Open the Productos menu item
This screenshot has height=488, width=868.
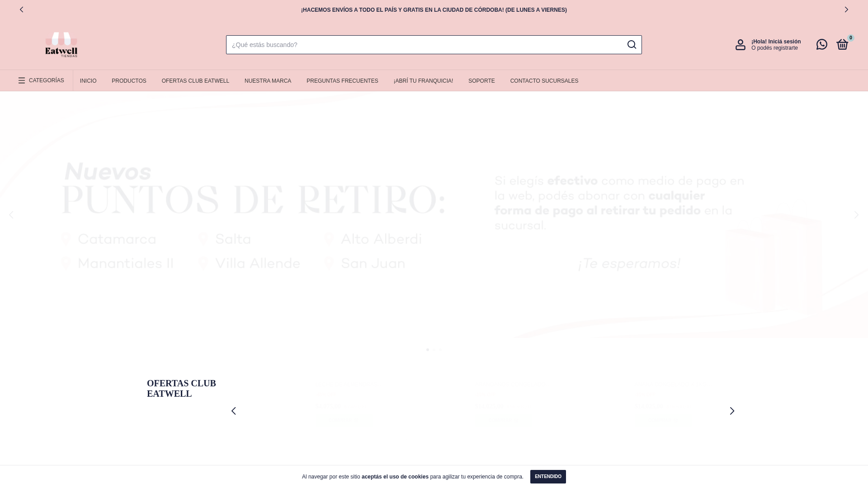(x=129, y=81)
